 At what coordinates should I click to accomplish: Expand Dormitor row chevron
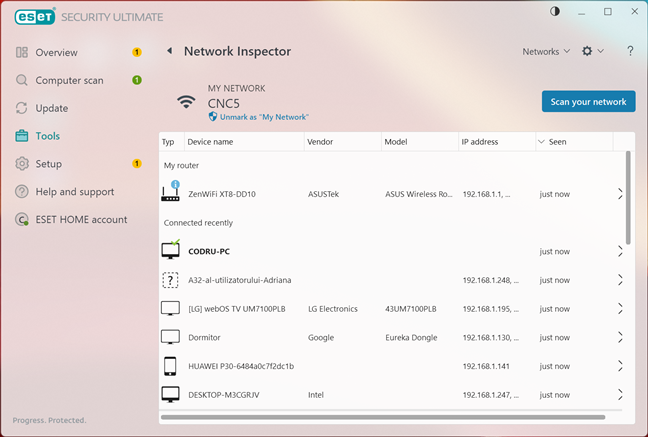tap(620, 337)
